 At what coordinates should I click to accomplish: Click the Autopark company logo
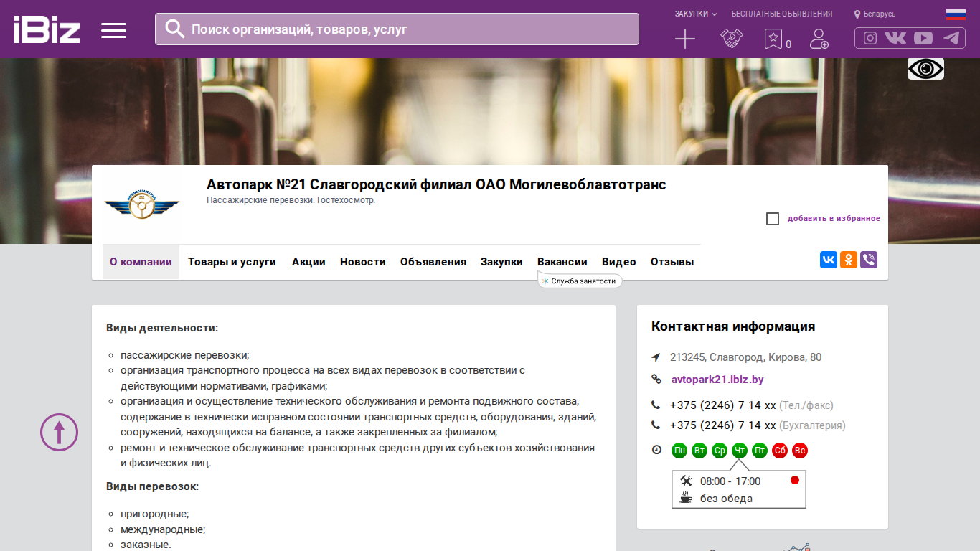click(x=141, y=204)
